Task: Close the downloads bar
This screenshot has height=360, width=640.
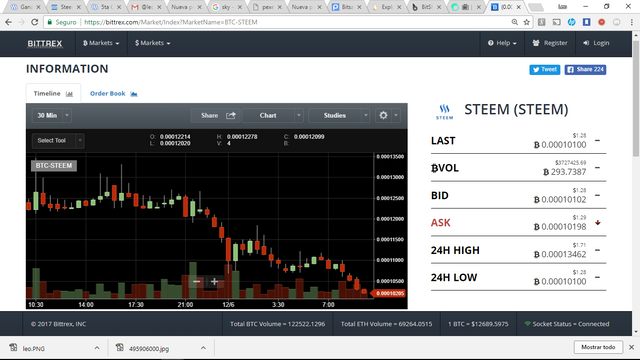Action: [631, 347]
